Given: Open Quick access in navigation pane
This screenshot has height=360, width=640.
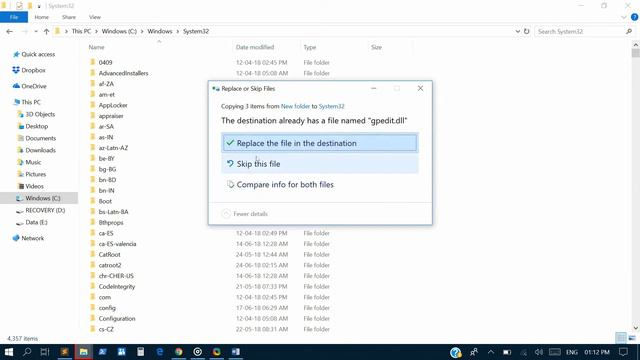Looking at the screenshot, I should (x=38, y=54).
